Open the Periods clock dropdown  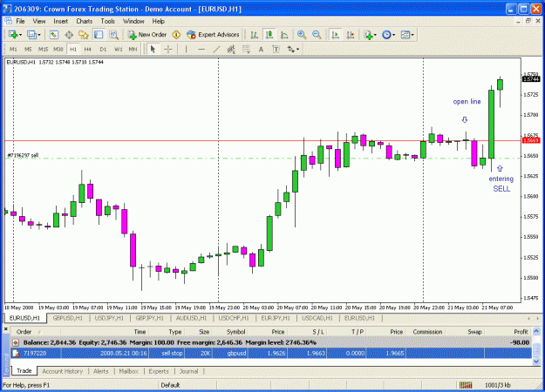pyautogui.click(x=389, y=35)
